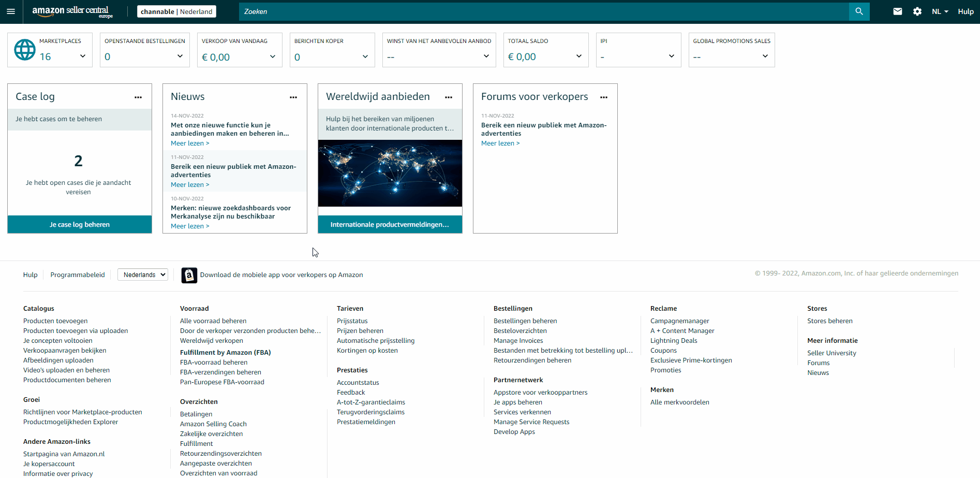This screenshot has width=980, height=478.
Task: Open Appstore voor verkooppartners link
Action: [541, 393]
